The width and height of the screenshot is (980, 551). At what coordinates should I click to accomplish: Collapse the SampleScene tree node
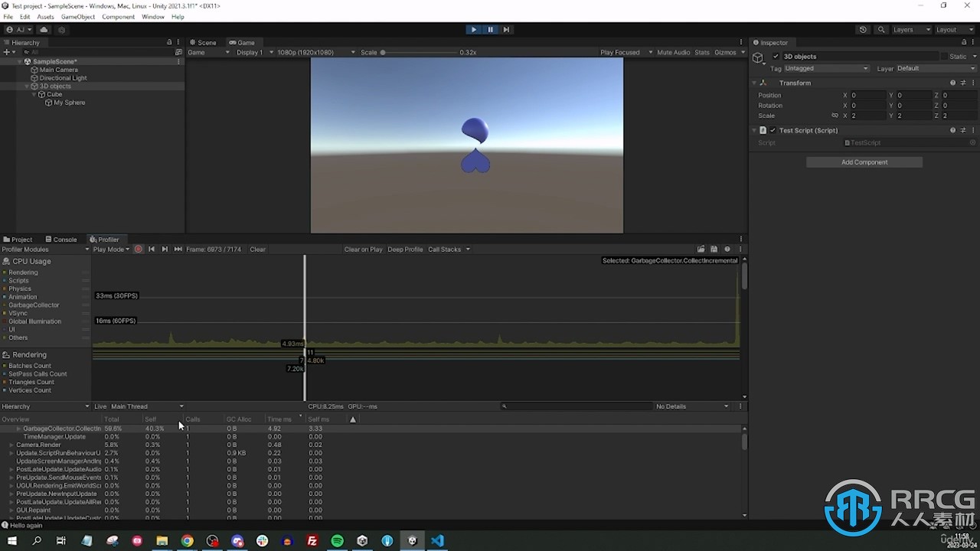pyautogui.click(x=21, y=61)
